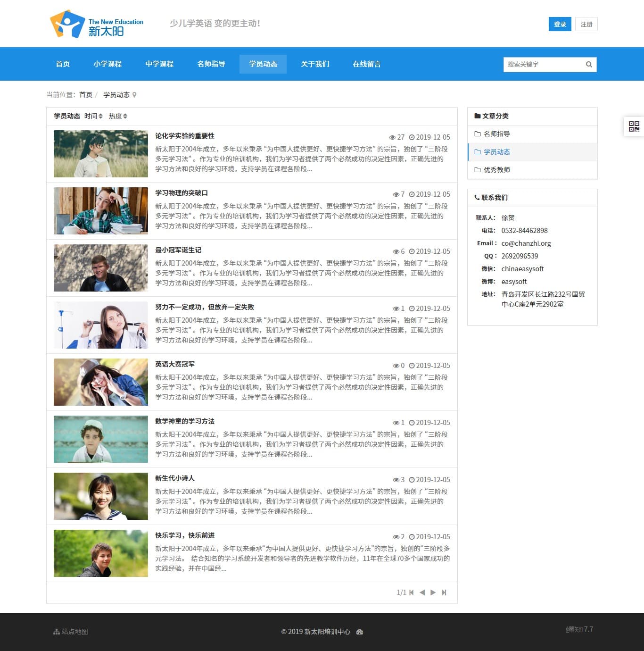Click thumbnail of 论化学实验的重要性 article

101,154
